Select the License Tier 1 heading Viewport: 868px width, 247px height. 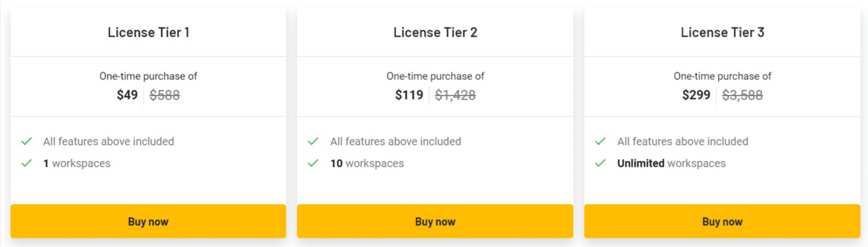coord(148,32)
